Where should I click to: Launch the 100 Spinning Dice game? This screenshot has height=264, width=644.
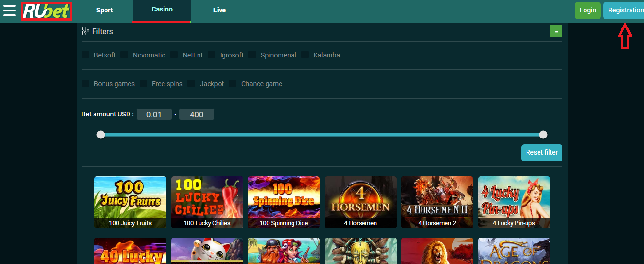[284, 202]
